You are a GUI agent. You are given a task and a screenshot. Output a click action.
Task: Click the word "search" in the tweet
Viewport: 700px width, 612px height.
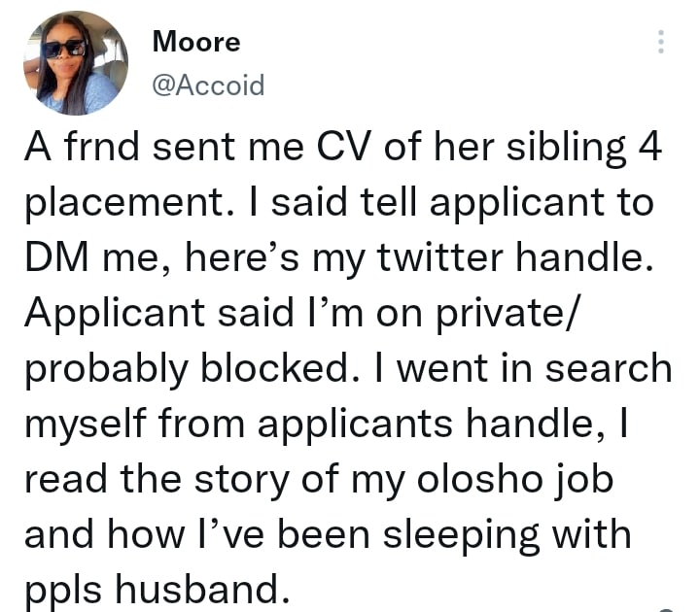pyautogui.click(x=609, y=368)
